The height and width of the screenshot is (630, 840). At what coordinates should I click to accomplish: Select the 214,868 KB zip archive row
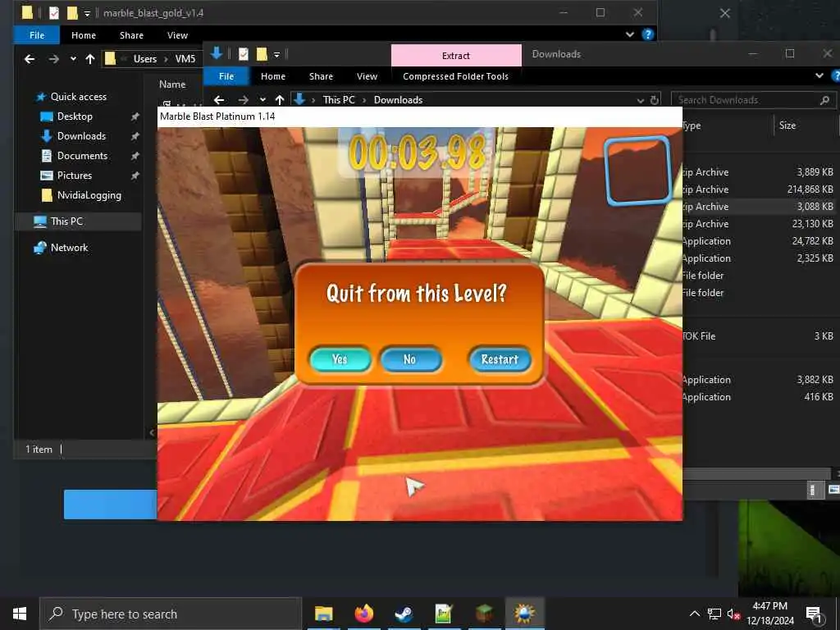pos(759,189)
